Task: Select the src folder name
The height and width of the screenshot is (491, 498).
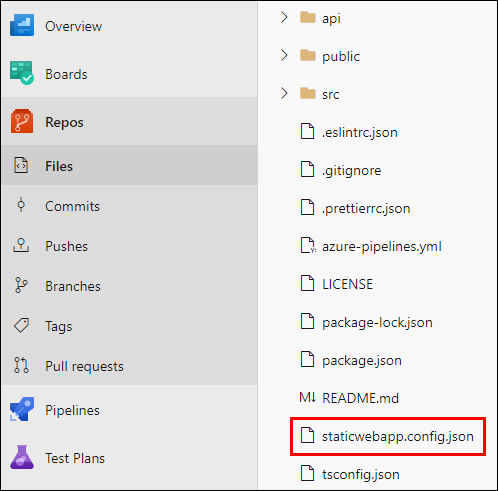Action: click(x=331, y=95)
